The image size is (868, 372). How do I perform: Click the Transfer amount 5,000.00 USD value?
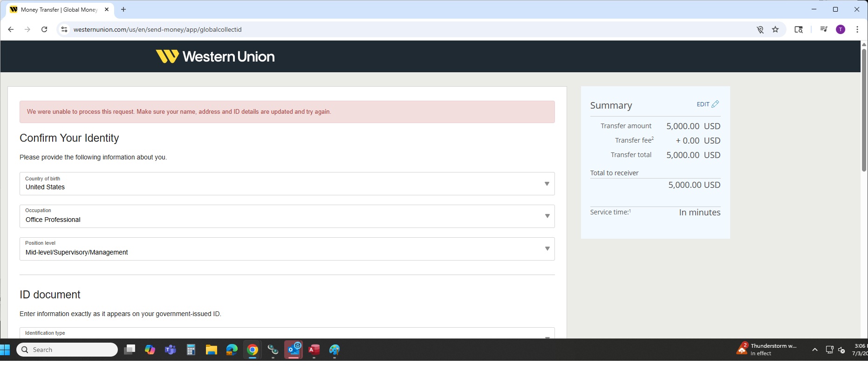click(x=693, y=126)
